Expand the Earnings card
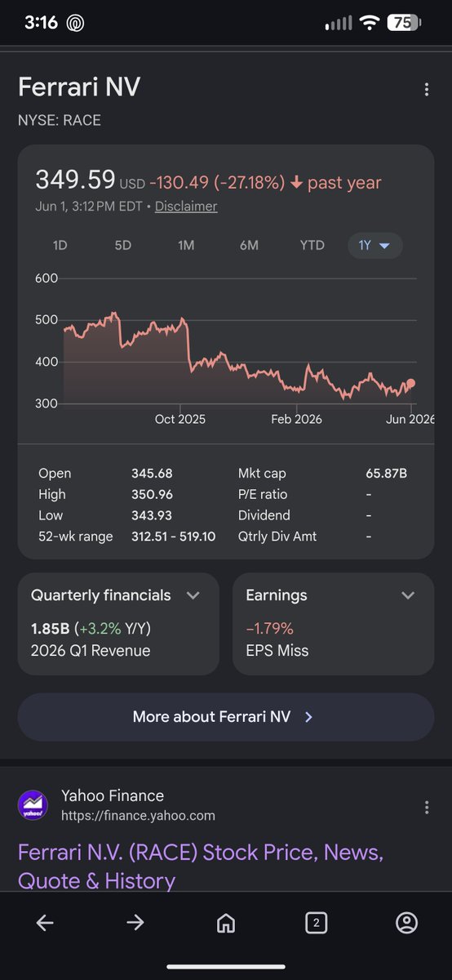 click(408, 595)
